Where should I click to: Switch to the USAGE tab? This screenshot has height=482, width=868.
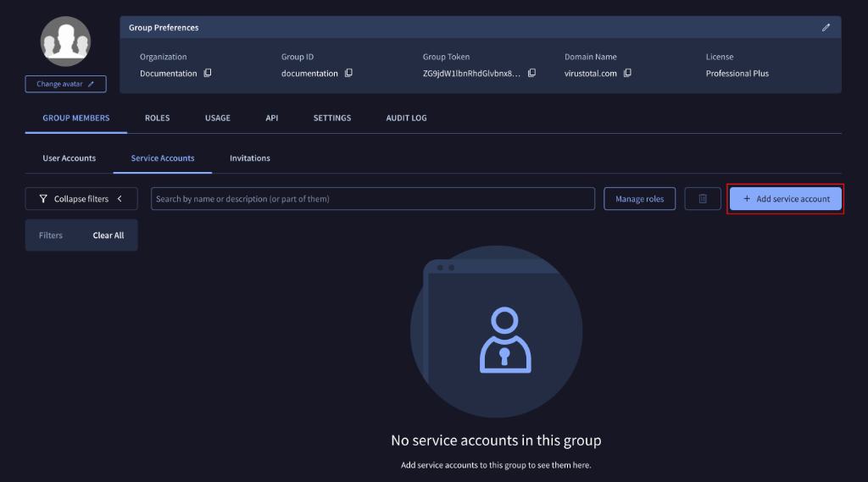point(218,118)
